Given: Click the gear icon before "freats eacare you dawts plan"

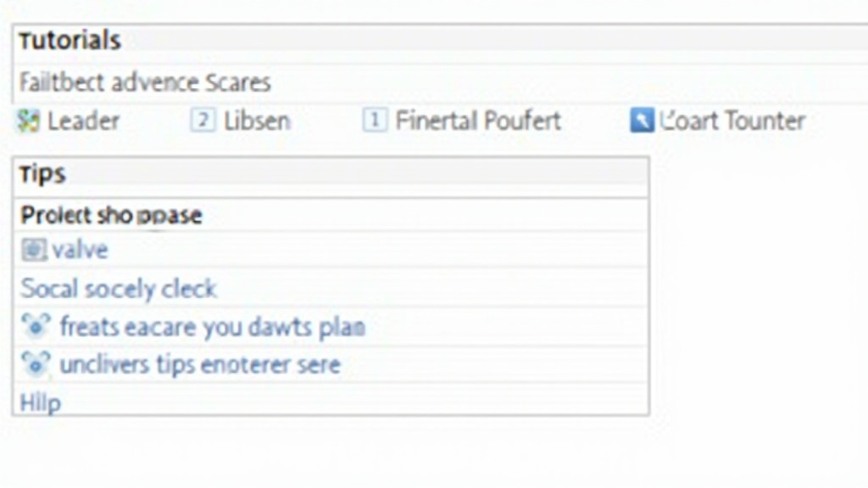Looking at the screenshot, I should click(x=34, y=326).
